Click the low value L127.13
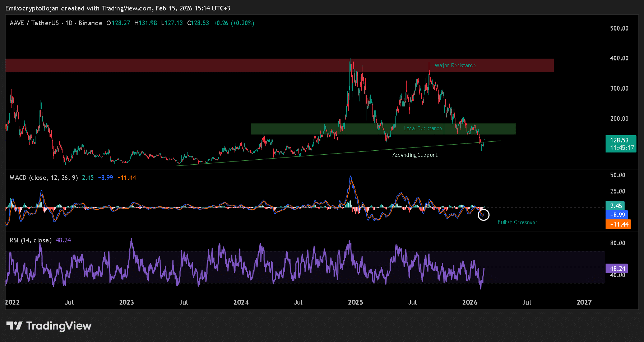This screenshot has width=644, height=342. click(172, 23)
